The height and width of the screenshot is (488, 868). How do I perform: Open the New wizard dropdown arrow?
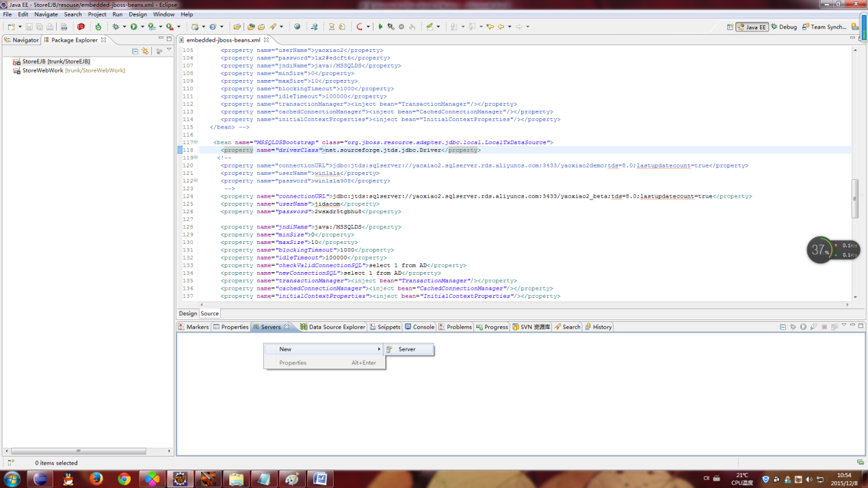tap(20, 27)
